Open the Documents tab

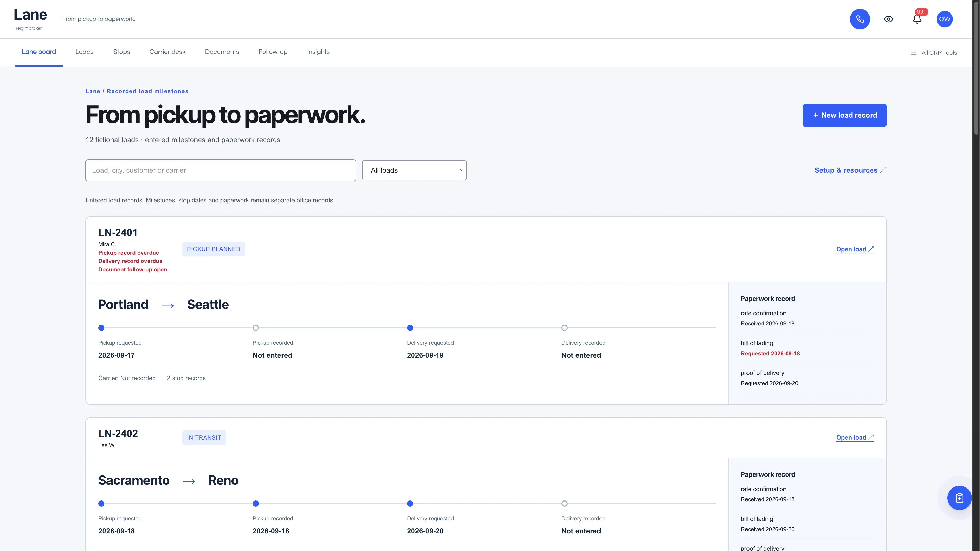point(222,52)
